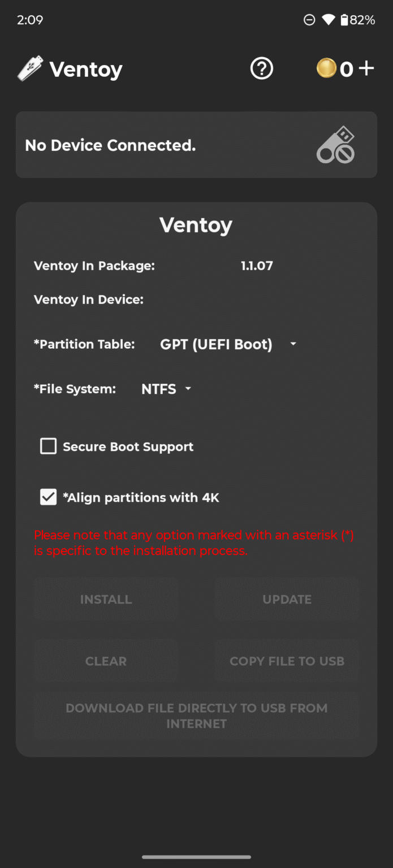Enable the Secure Boot Support checkbox

(48, 446)
